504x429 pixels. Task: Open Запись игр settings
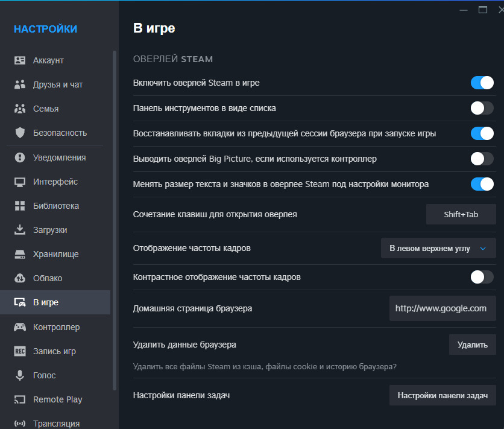(x=55, y=351)
